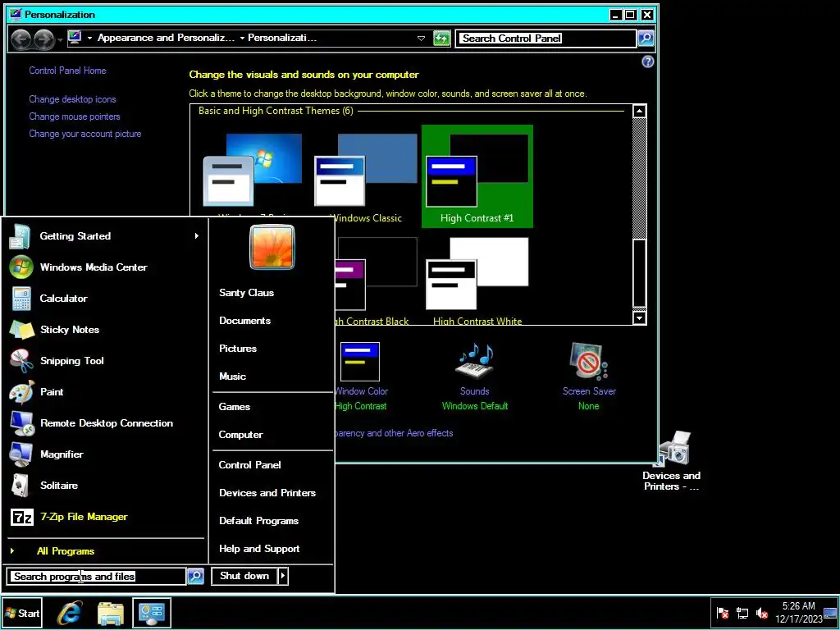This screenshot has width=840, height=630.
Task: Click Control Panel Home link
Action: [67, 71]
